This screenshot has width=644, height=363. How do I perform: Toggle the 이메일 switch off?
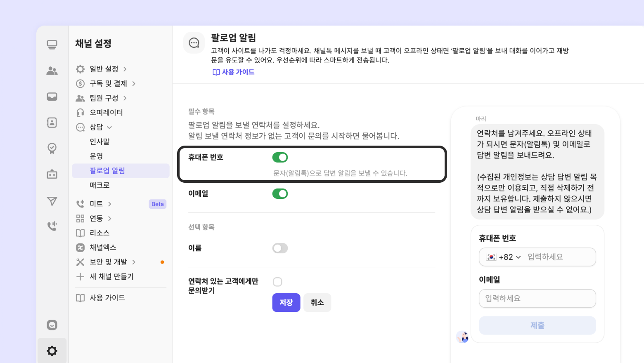tap(280, 193)
